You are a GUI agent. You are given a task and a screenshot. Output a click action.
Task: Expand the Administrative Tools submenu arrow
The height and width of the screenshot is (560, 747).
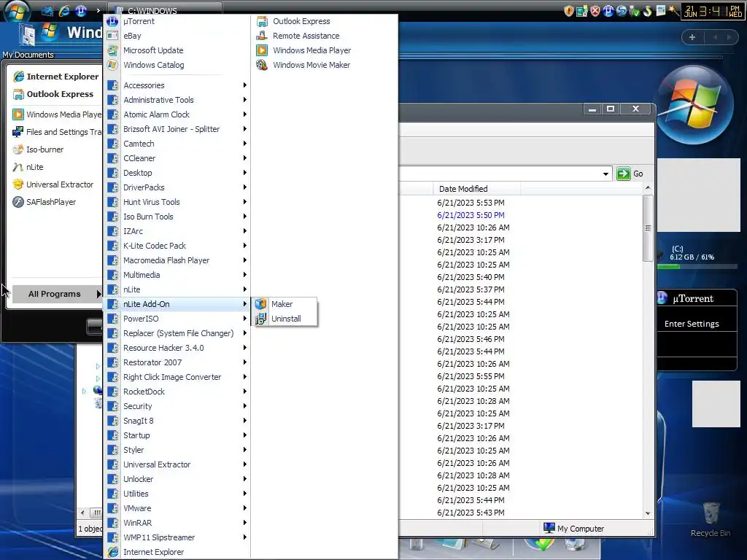(x=245, y=100)
